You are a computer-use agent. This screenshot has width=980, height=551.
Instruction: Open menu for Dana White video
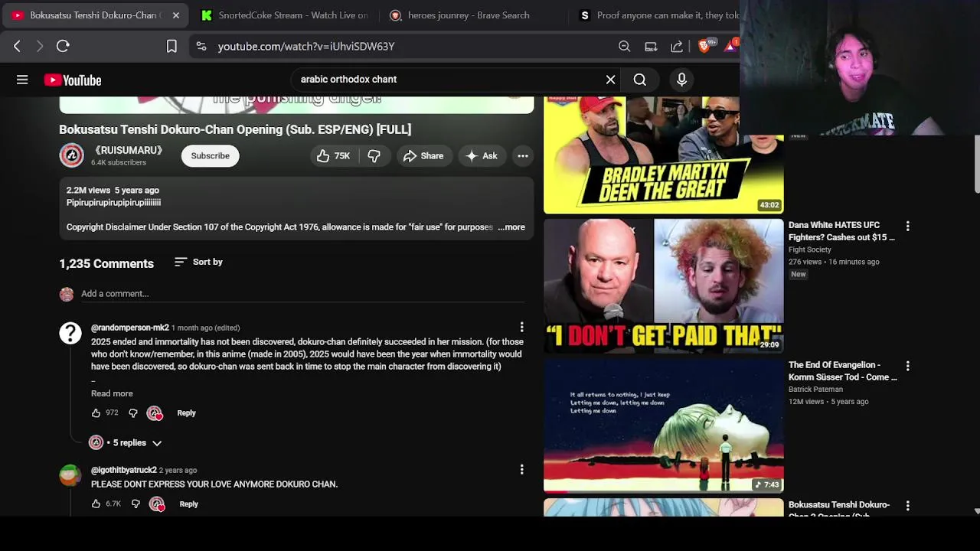(907, 226)
